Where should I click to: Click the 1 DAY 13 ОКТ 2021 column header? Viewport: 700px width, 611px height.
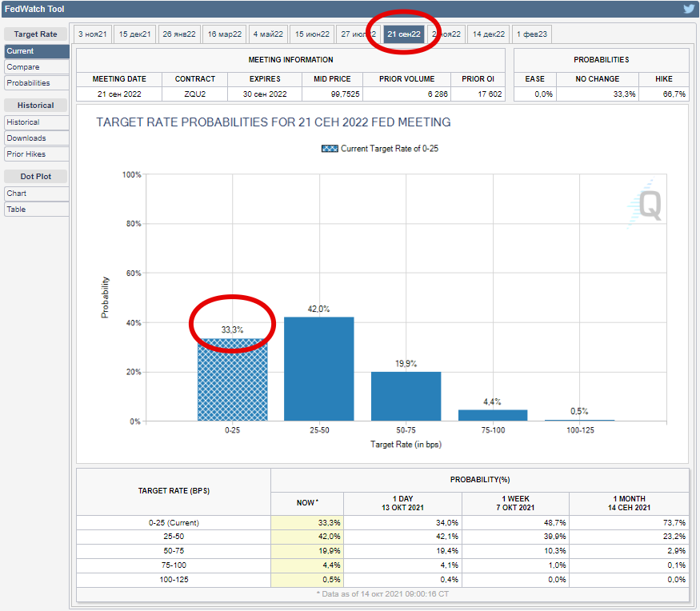pyautogui.click(x=402, y=503)
